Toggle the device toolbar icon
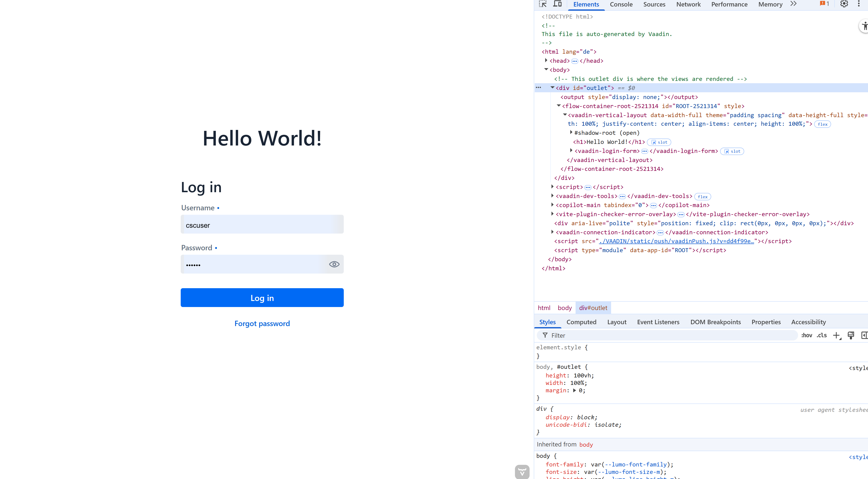The image size is (868, 479). (557, 4)
